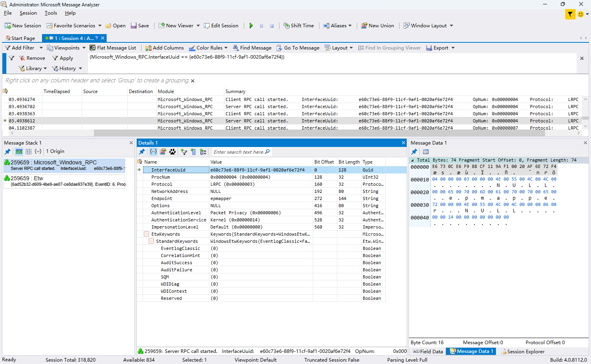Select the Message Data 1 tab
This screenshot has width=591, height=364.
pos(471,351)
